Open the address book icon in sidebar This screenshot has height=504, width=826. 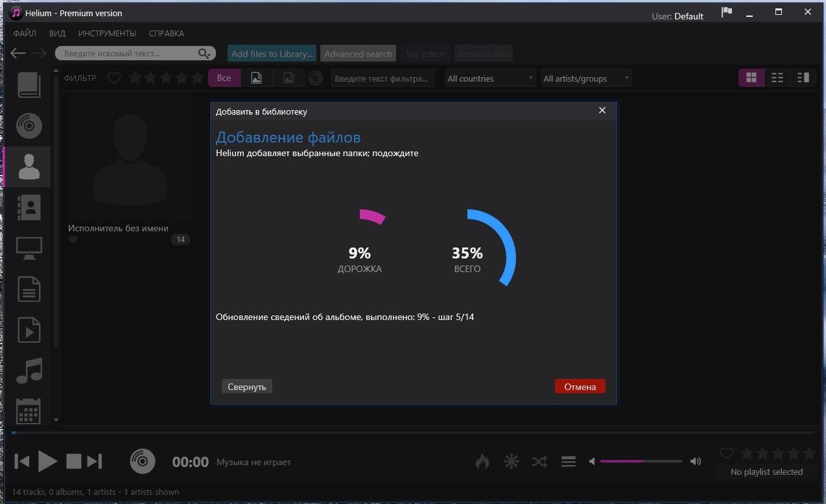click(x=29, y=207)
